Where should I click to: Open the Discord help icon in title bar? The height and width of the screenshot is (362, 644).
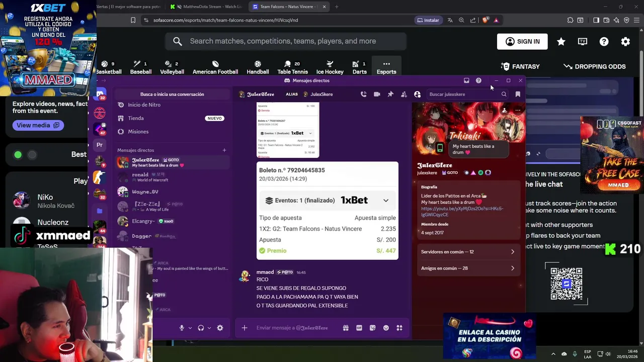pos(478,80)
